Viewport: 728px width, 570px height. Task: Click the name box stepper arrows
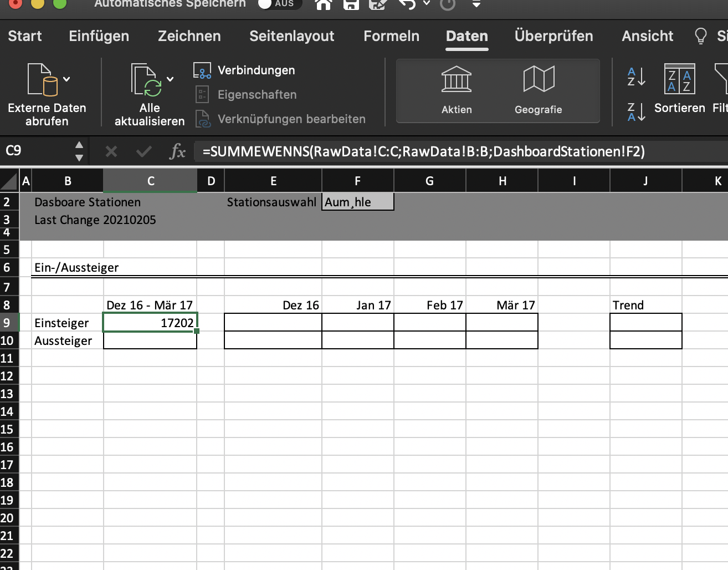pyautogui.click(x=79, y=151)
